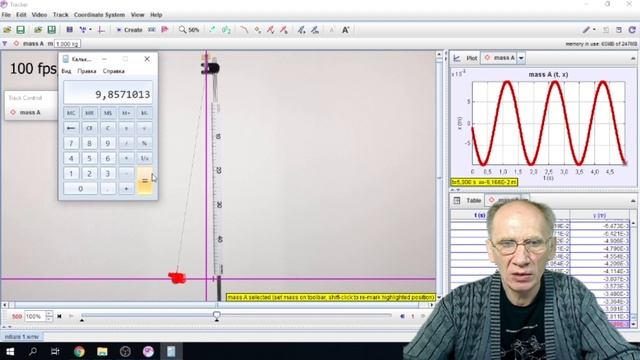Click calculator digit 5
Viewport: 640px width, 360px height.
(x=89, y=158)
